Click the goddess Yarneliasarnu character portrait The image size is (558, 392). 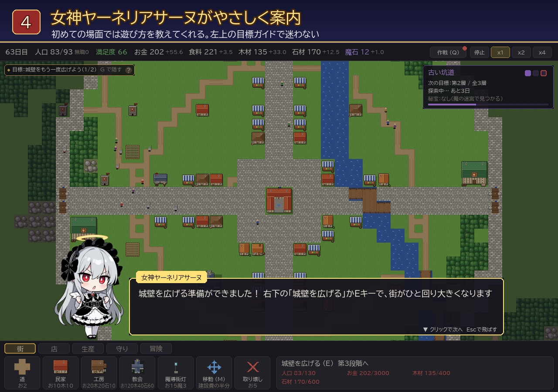[x=89, y=287]
